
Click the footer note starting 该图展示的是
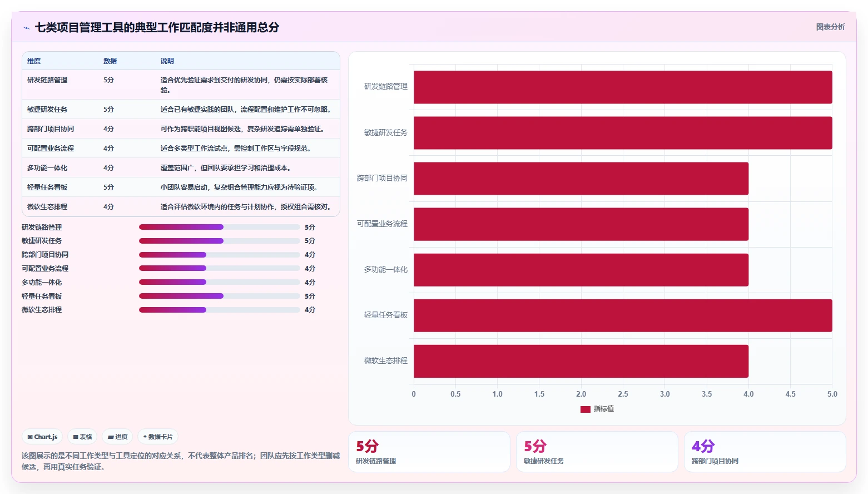181,461
